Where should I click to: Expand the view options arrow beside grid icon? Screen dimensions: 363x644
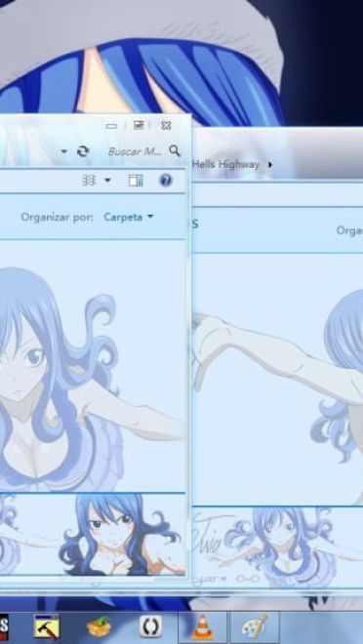click(x=107, y=180)
